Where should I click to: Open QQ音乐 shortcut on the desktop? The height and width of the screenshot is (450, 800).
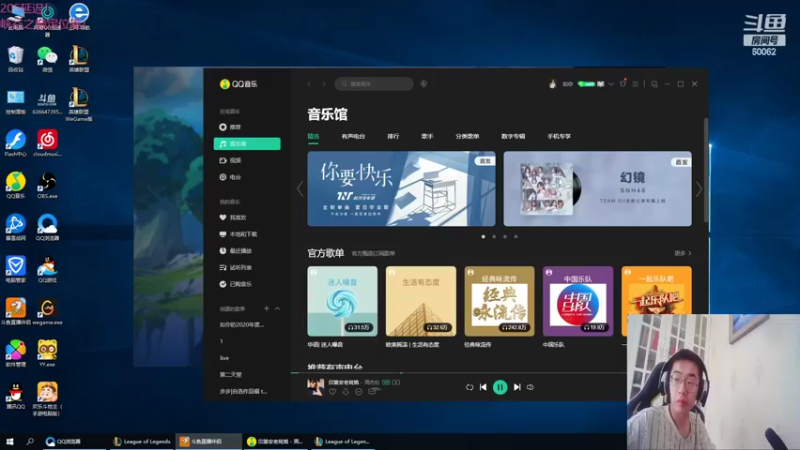pyautogui.click(x=16, y=186)
